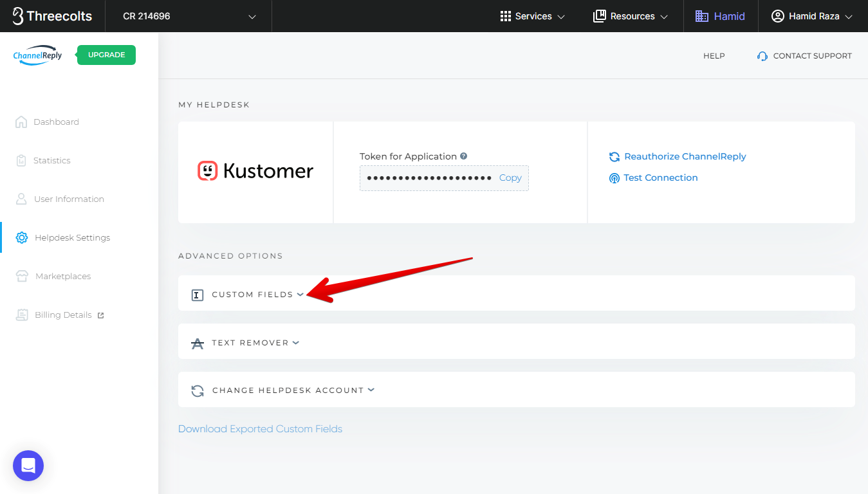Click Reauthorize ChannelReply link
Screen dimensions: 868x494
(x=685, y=156)
